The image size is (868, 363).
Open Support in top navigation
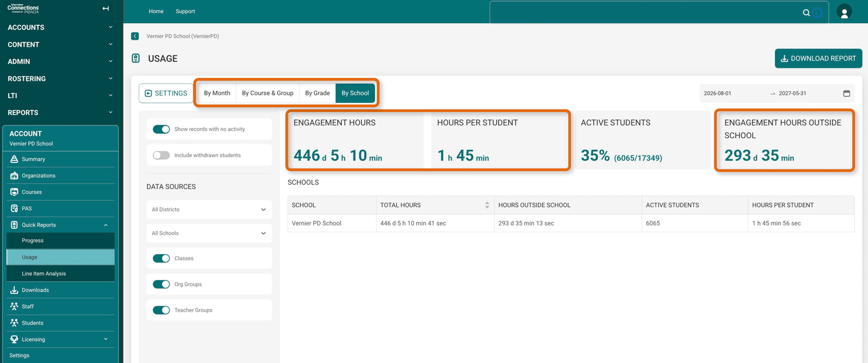185,11
